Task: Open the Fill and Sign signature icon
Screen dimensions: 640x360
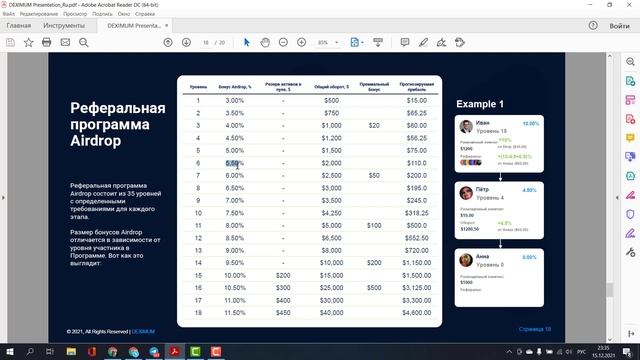Action: point(441,42)
